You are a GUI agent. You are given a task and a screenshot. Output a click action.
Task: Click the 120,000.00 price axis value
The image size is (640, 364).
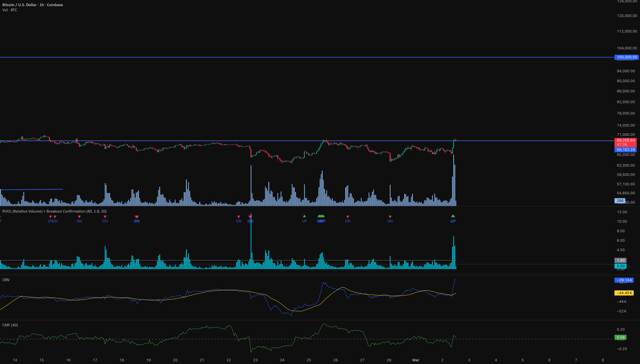pyautogui.click(x=627, y=16)
